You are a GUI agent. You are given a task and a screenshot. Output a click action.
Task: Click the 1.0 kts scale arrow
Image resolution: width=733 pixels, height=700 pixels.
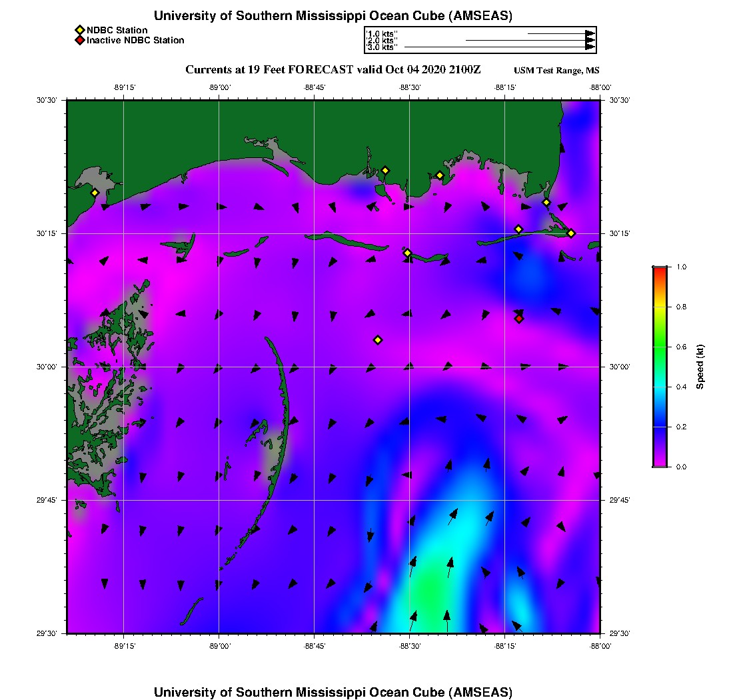tap(560, 33)
